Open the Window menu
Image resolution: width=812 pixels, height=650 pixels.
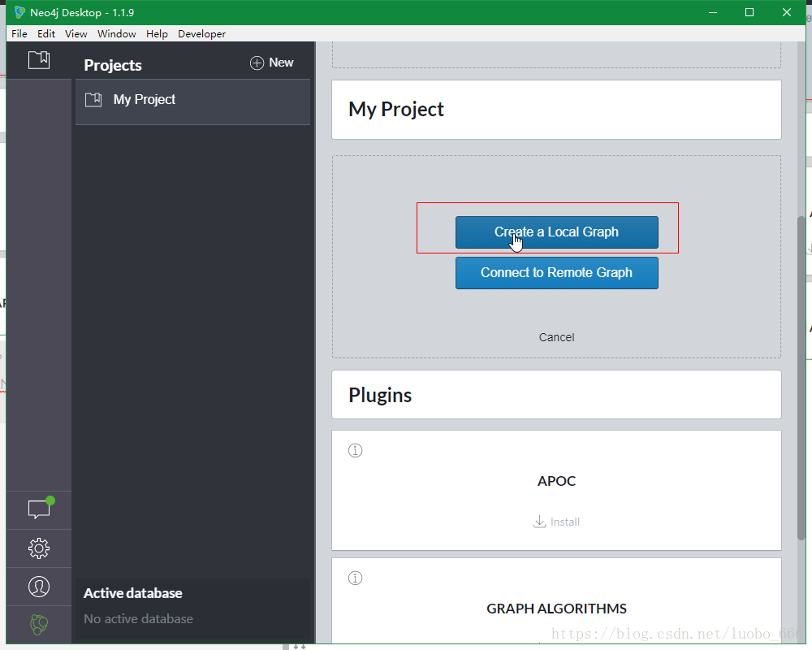116,33
